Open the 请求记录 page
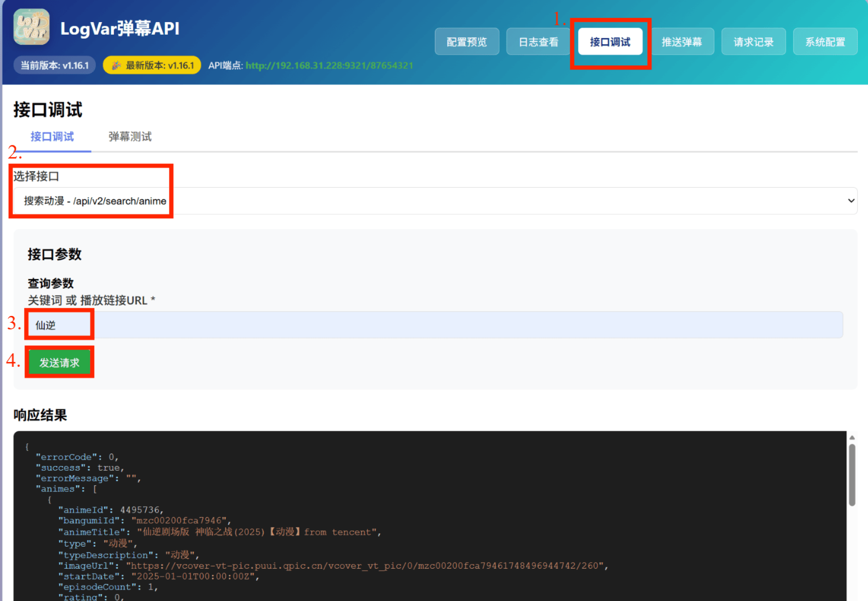The height and width of the screenshot is (601, 868). point(753,41)
